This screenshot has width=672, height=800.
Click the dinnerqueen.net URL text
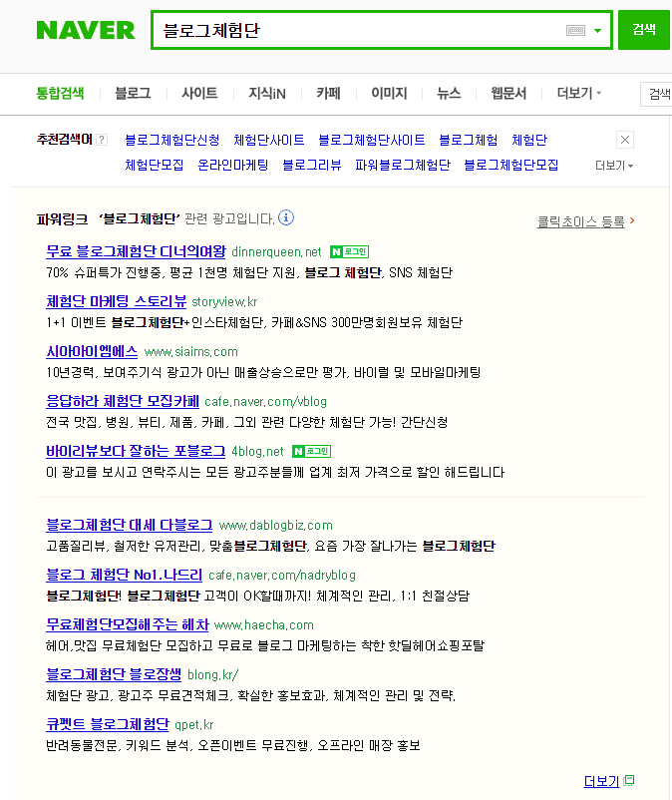[276, 252]
